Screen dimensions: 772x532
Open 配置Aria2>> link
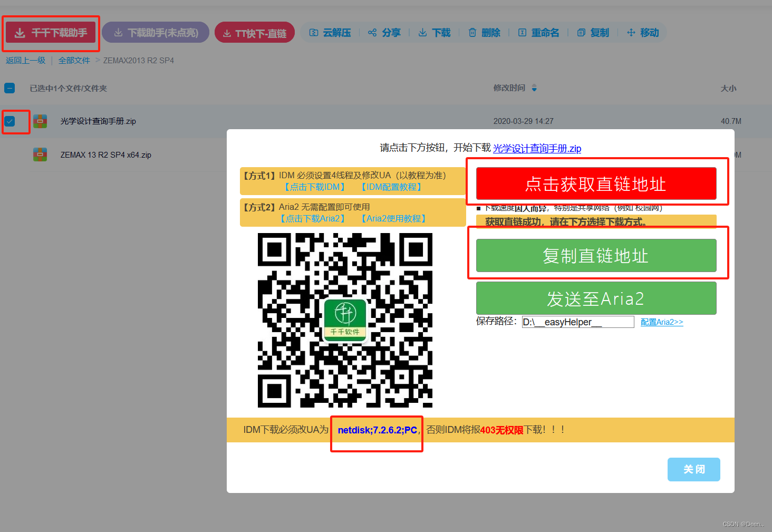tap(662, 322)
